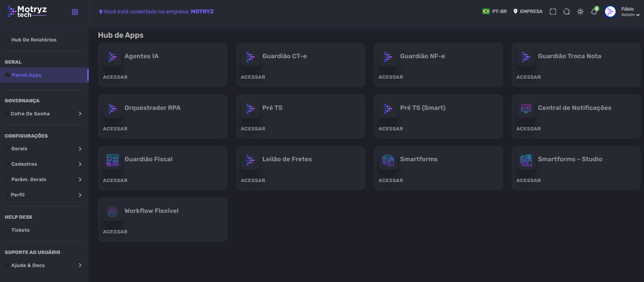The width and height of the screenshot is (644, 282).
Task: Click the Motryz tech logo
Action: pyautogui.click(x=27, y=12)
